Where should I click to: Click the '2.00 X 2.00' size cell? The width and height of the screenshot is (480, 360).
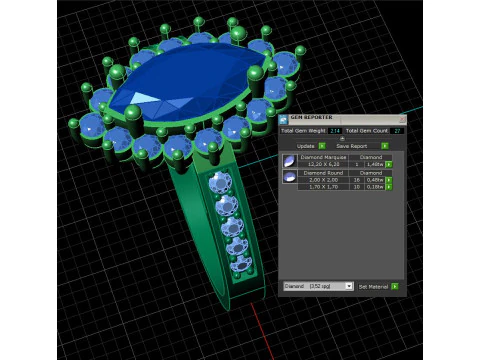click(x=323, y=180)
